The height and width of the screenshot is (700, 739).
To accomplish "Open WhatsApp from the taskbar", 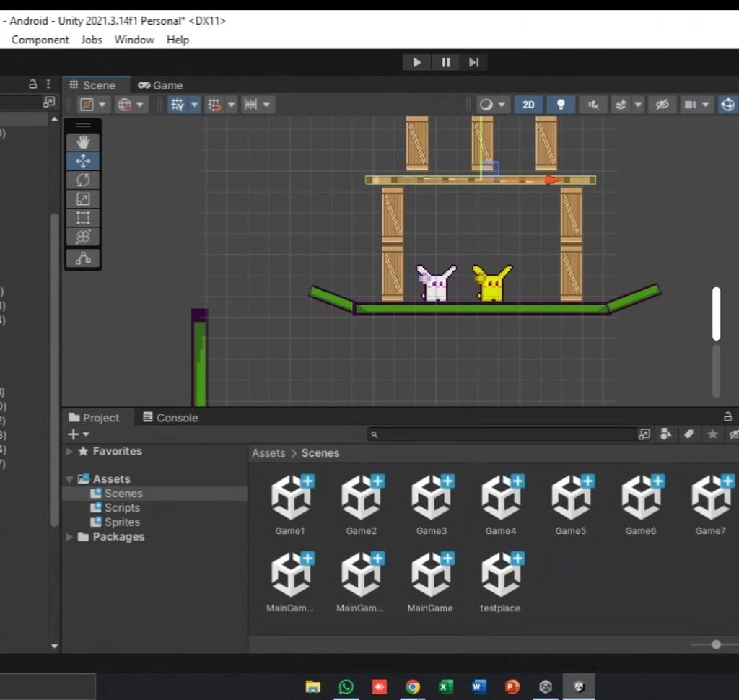I will click(x=346, y=687).
